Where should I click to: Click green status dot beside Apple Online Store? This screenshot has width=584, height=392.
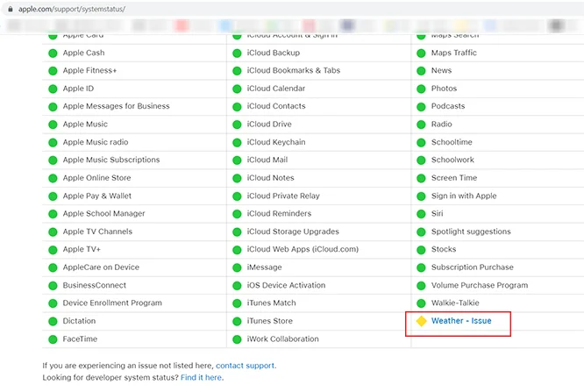click(53, 179)
